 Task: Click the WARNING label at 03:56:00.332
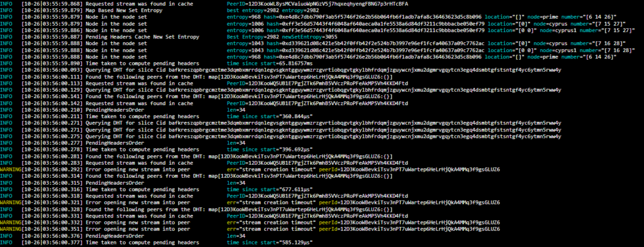click(x=10, y=222)
